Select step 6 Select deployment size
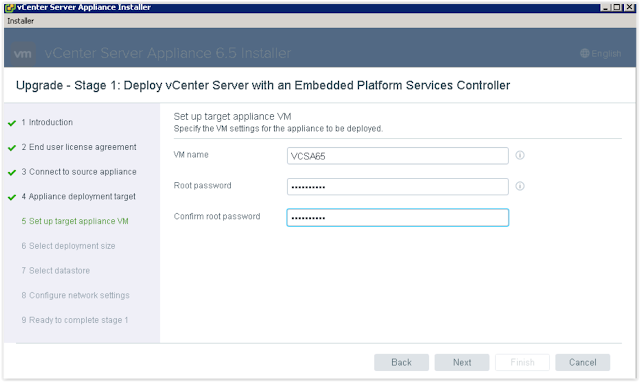This screenshot has height=382, width=640. point(68,246)
